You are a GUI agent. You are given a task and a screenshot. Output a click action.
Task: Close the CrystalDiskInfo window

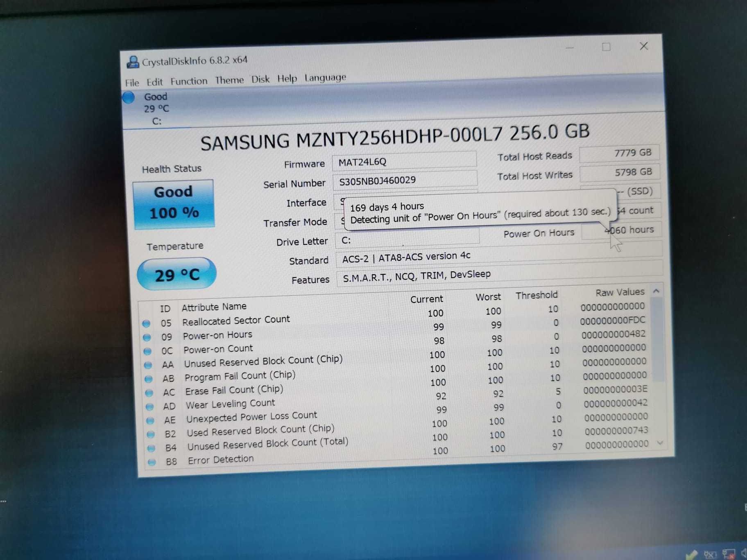(x=644, y=46)
